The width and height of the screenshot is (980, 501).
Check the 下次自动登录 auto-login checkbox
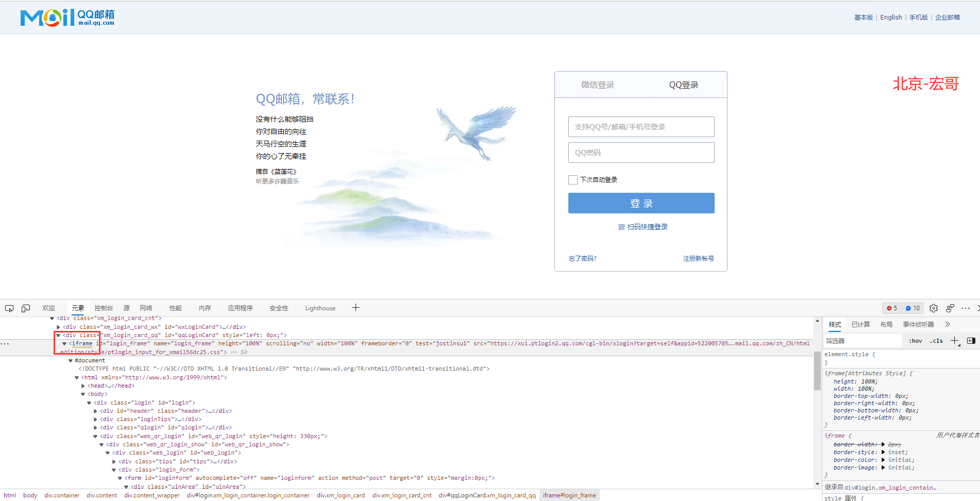coord(572,179)
